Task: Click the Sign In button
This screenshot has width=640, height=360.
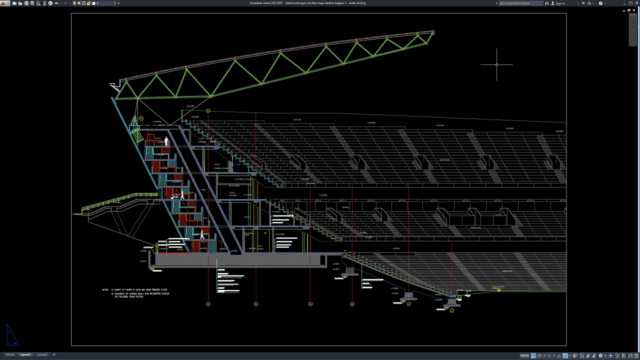Action: tap(558, 3)
